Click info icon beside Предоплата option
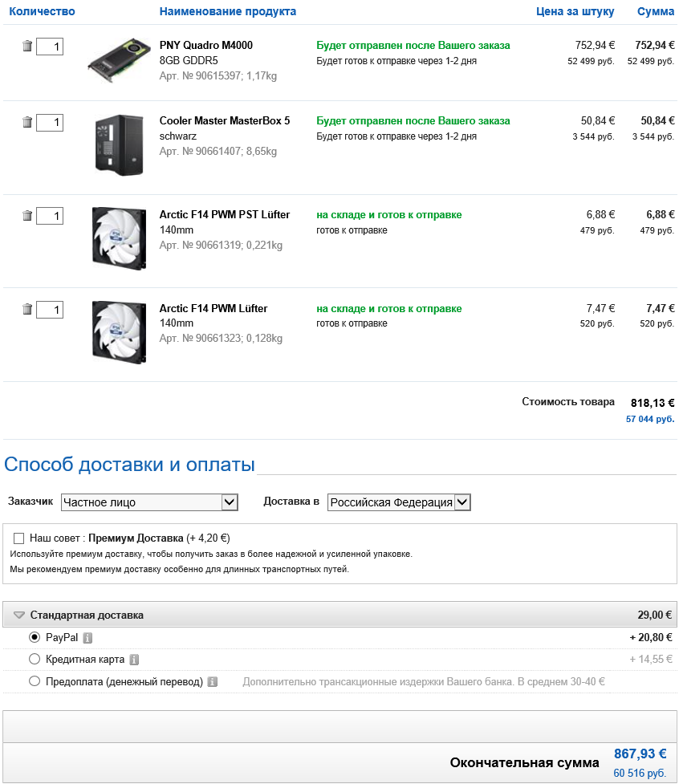Image resolution: width=679 pixels, height=784 pixels. 213,682
